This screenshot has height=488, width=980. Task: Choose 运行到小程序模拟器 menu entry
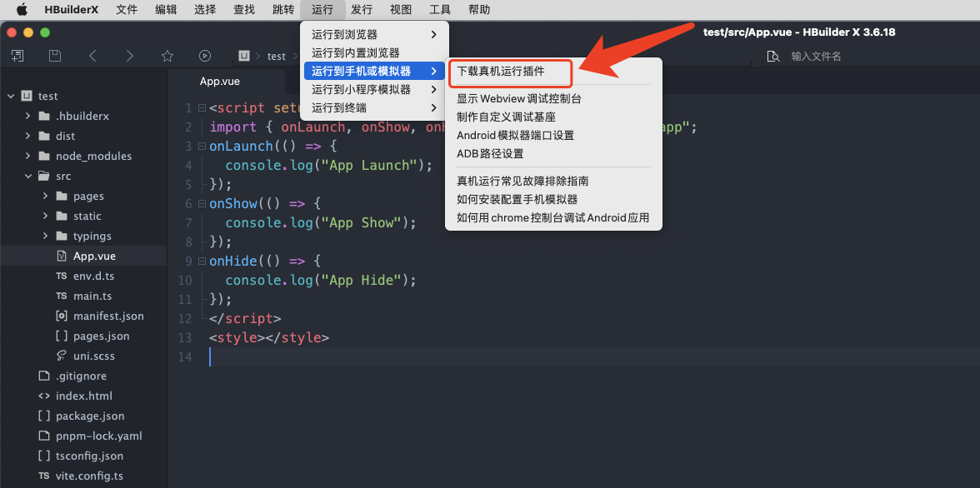[361, 89]
